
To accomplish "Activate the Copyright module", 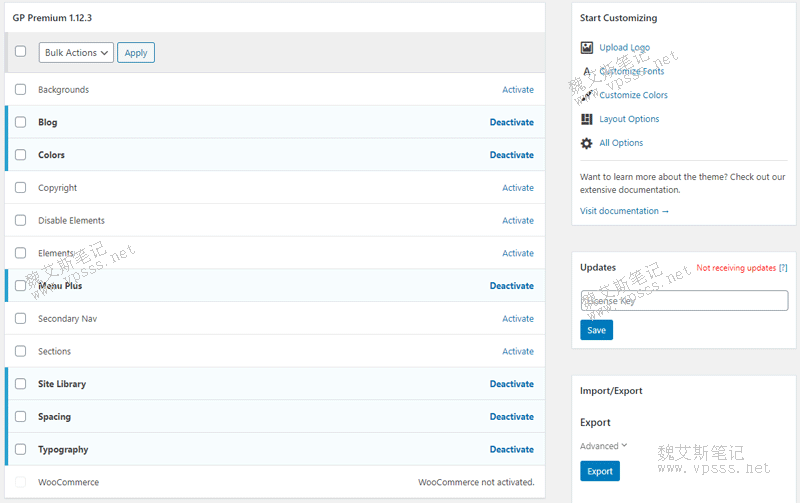I will coord(518,188).
